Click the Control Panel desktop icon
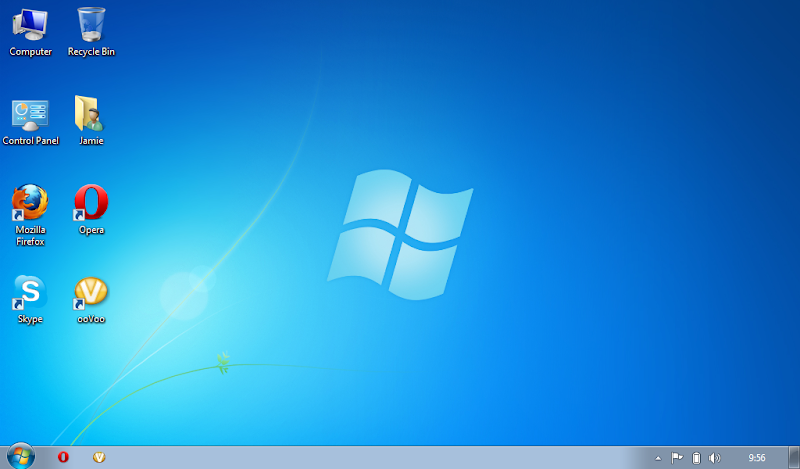The width and height of the screenshot is (800, 469). 30,121
